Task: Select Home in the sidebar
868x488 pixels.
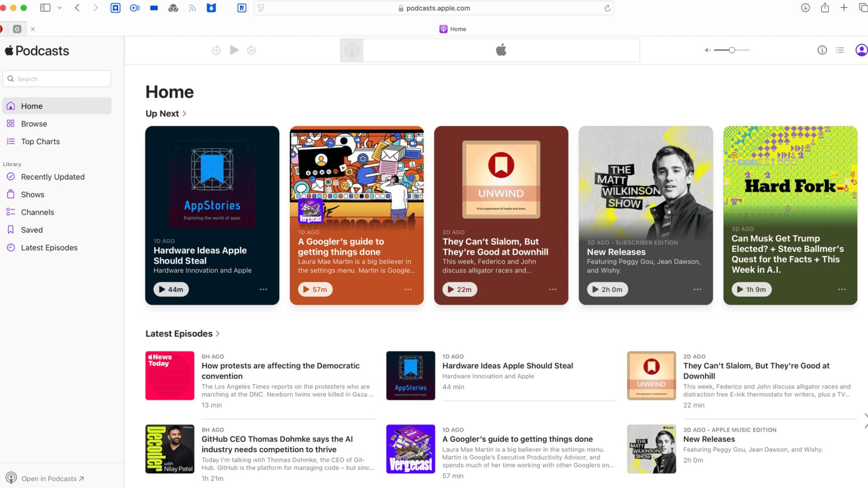Action: tap(57, 106)
